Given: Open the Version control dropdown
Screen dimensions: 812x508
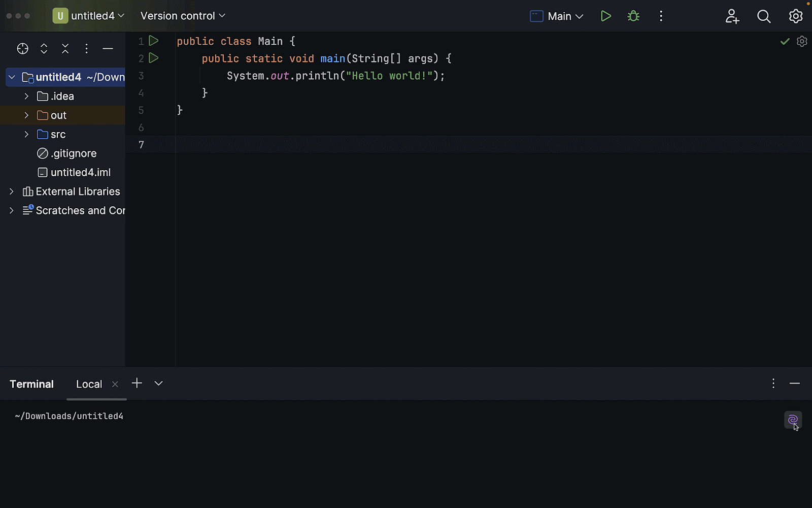Looking at the screenshot, I should point(183,16).
